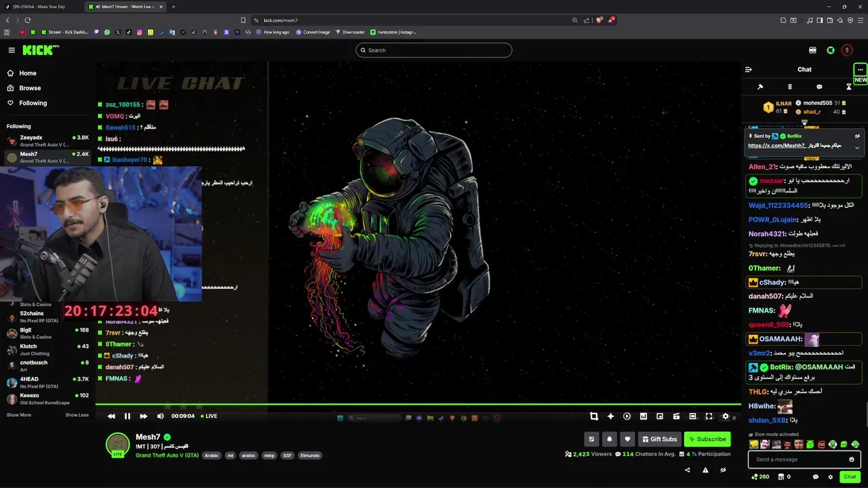Click the trash icon in chat toolbar
This screenshot has height=488, width=868.
click(789, 87)
